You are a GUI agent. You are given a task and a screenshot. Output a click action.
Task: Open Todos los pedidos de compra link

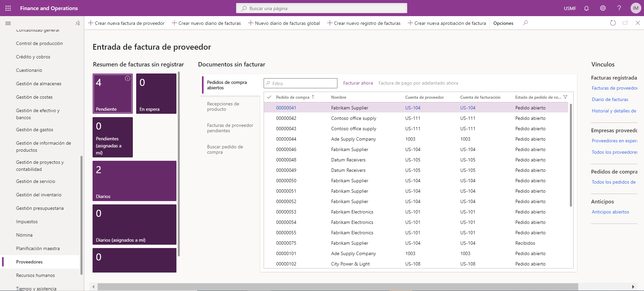[x=614, y=182]
